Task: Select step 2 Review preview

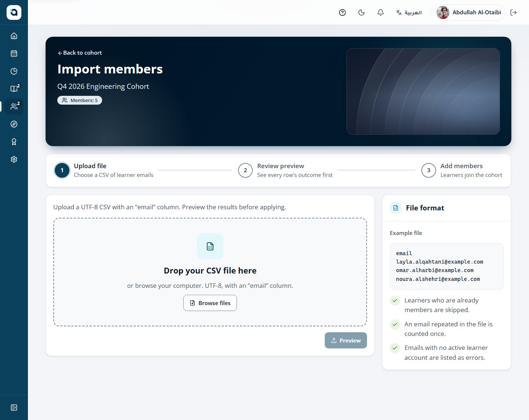Action: point(285,170)
